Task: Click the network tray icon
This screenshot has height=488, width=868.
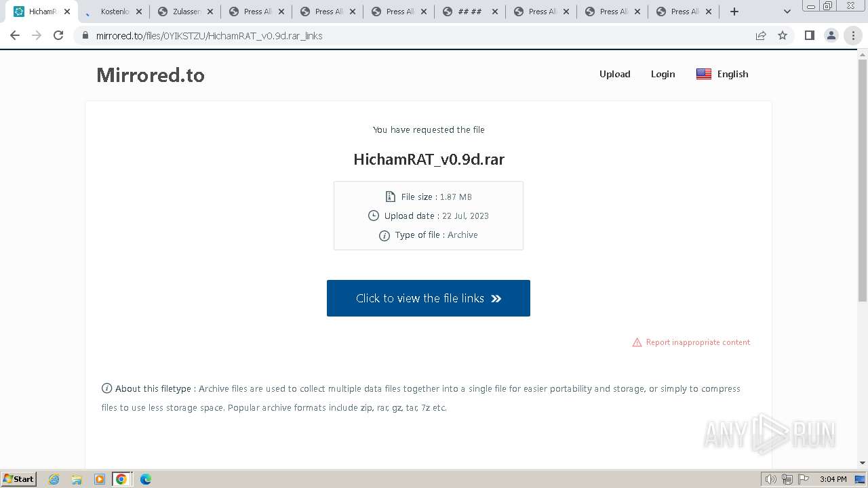Action: tap(787, 479)
